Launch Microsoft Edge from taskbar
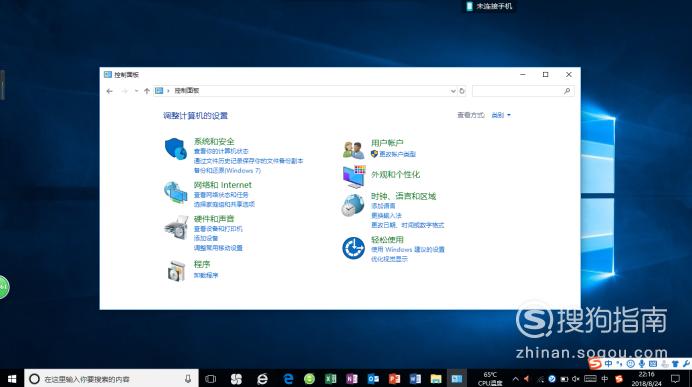Viewport: 692px width, 387px height. (x=288, y=379)
